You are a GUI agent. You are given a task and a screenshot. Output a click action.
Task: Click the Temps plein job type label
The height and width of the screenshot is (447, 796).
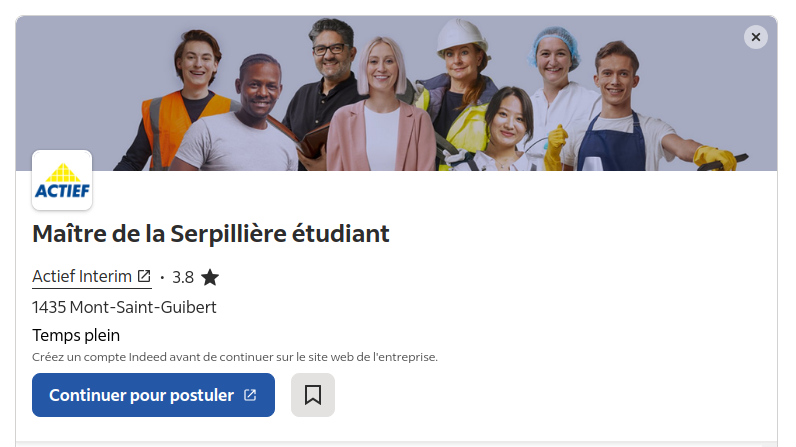[x=76, y=335]
